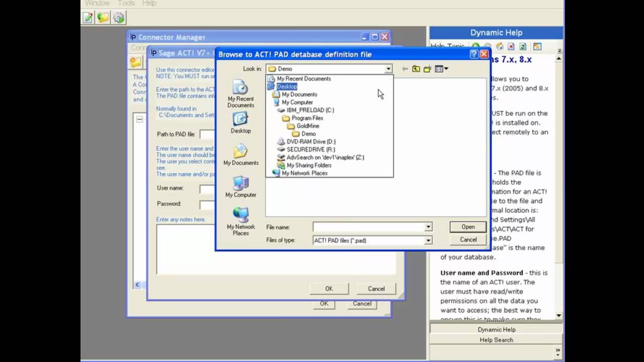Click Cancel in the Browse dialog
The height and width of the screenshot is (362, 644).
[468, 240]
